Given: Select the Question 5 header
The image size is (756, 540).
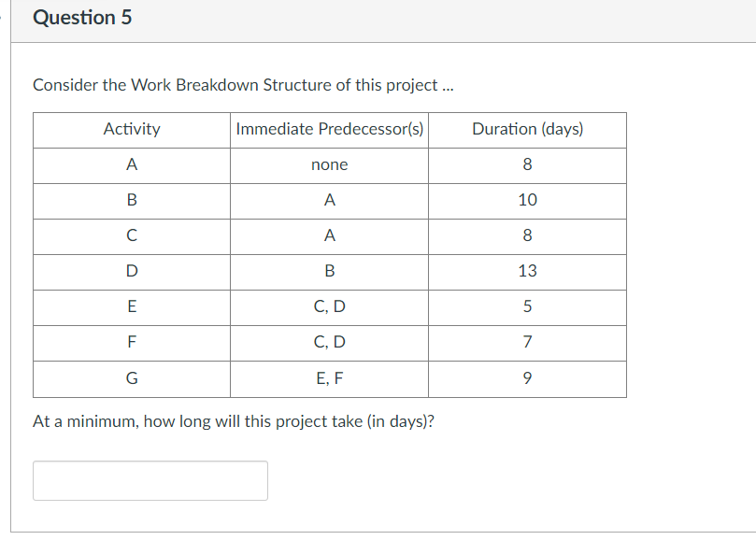Looking at the screenshot, I should 83,17.
